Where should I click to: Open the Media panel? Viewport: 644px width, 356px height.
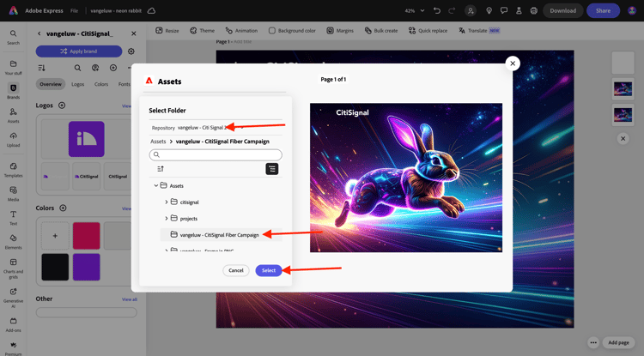coord(13,194)
